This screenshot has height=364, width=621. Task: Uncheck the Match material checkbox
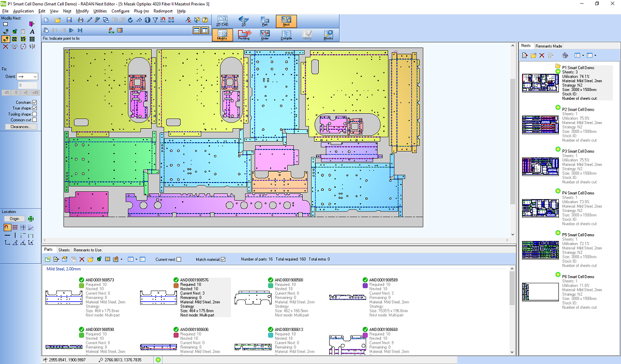(223, 259)
